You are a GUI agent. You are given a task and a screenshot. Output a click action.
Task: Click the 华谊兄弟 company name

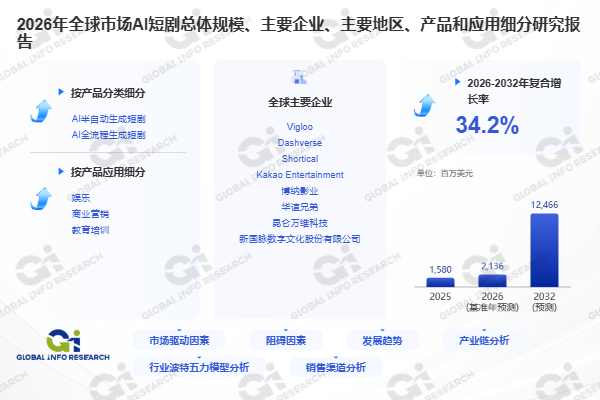click(x=300, y=207)
